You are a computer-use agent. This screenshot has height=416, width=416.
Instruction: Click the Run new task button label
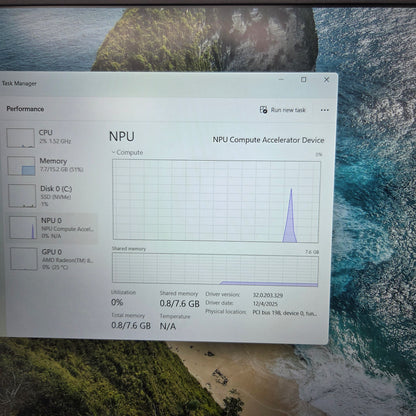point(288,110)
